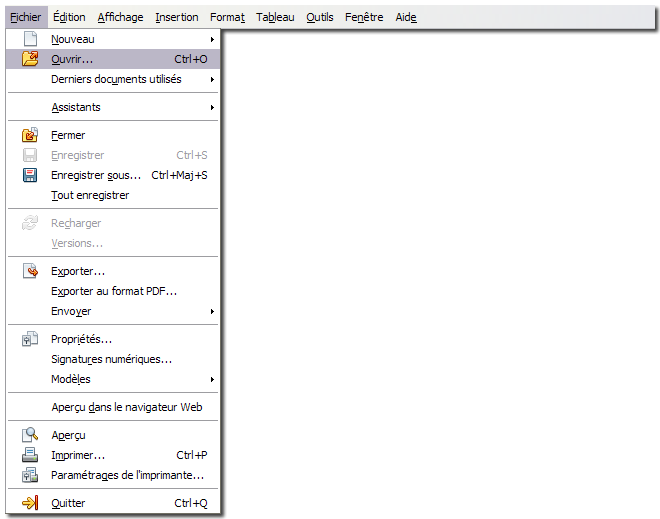Click the open folder icon beside Ouvrir
The width and height of the screenshot is (660, 519).
coord(30,59)
